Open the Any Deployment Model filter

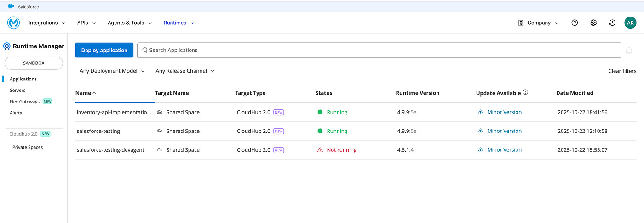(112, 71)
